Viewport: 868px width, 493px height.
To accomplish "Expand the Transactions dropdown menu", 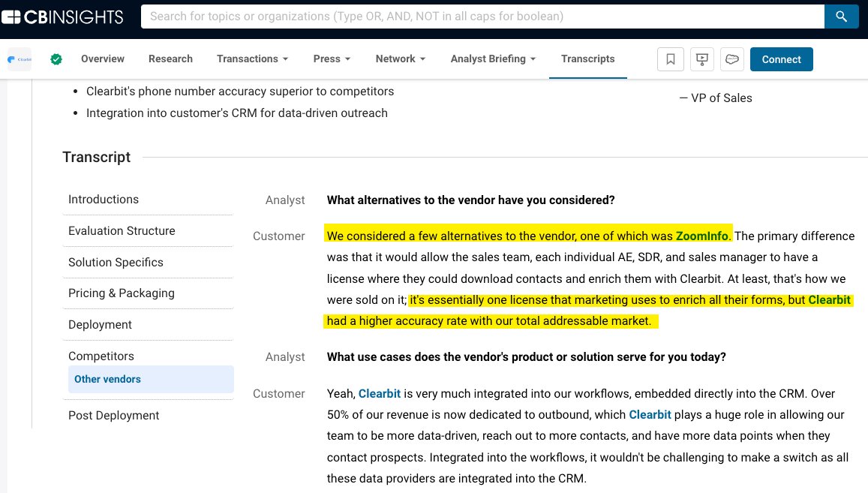I will 252,59.
